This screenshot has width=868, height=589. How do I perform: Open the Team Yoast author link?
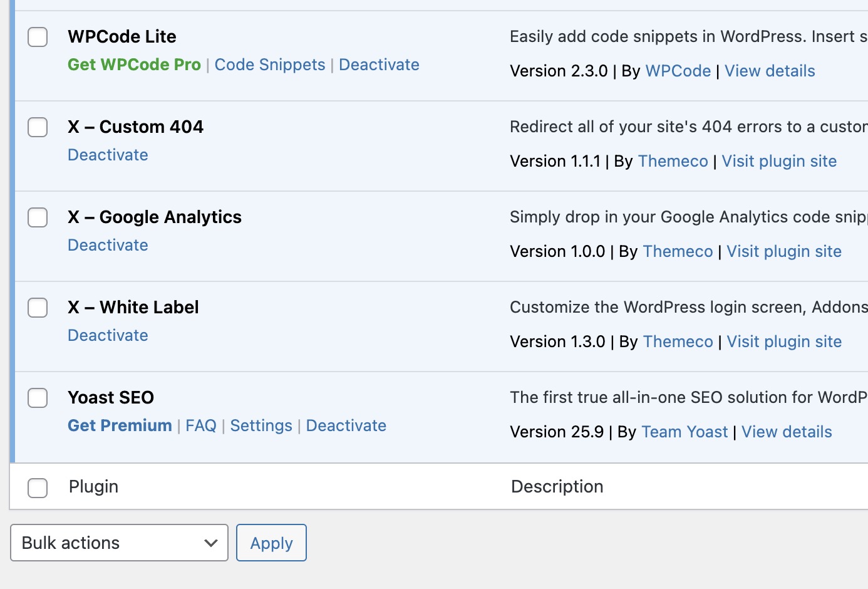click(x=685, y=432)
